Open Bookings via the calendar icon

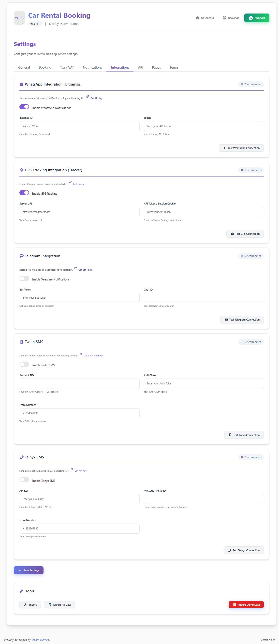coord(224,18)
